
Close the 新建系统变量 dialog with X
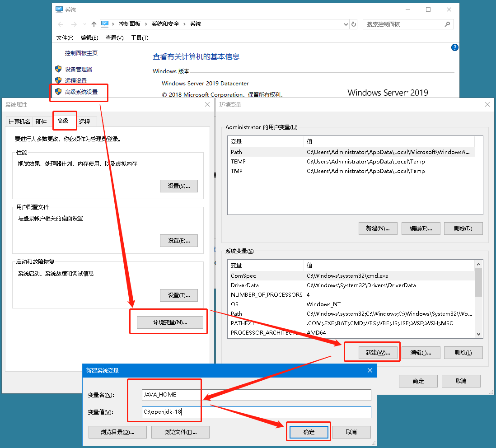[370, 370]
